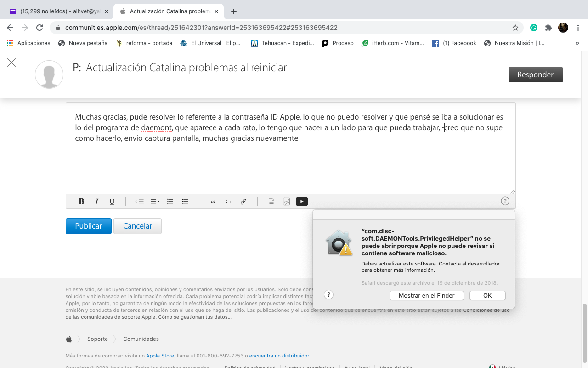Screen dimensions: 588x368
Task: Open editor help question mark icon
Action: 505,201
